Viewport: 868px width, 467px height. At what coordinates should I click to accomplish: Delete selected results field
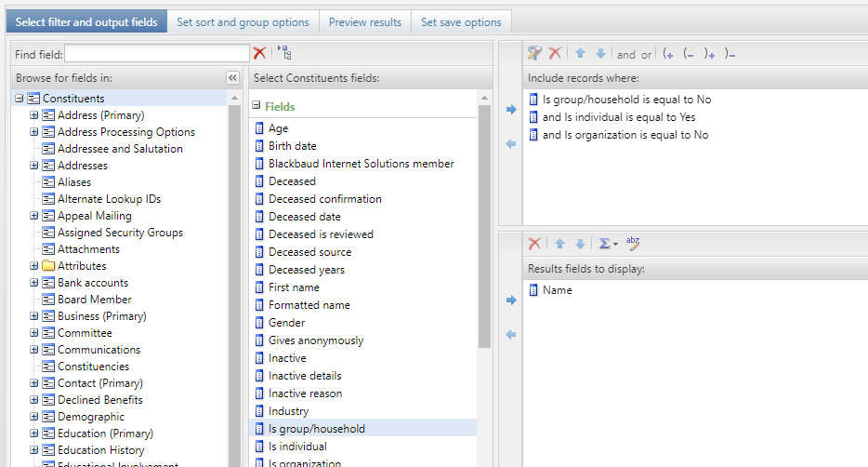pyautogui.click(x=534, y=243)
